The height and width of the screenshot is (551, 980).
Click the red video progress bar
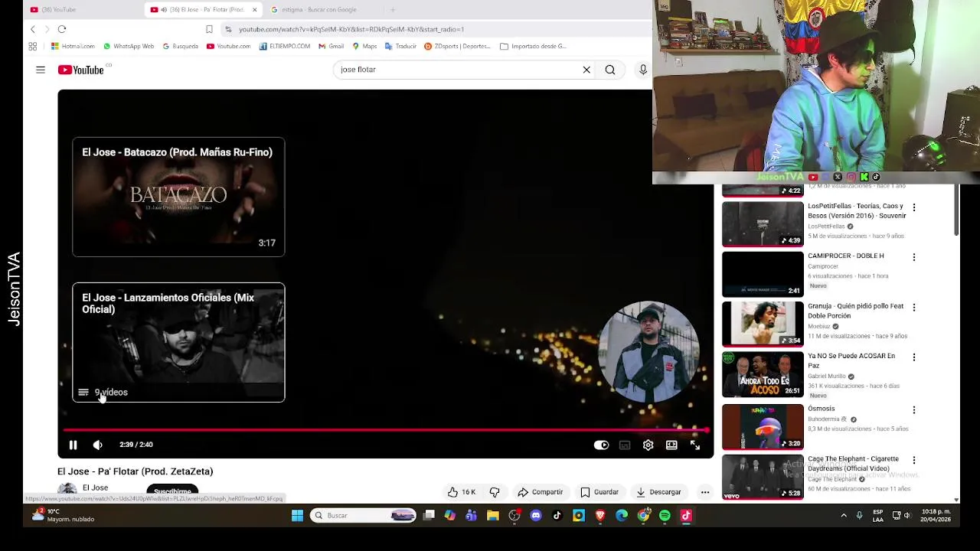pos(385,430)
